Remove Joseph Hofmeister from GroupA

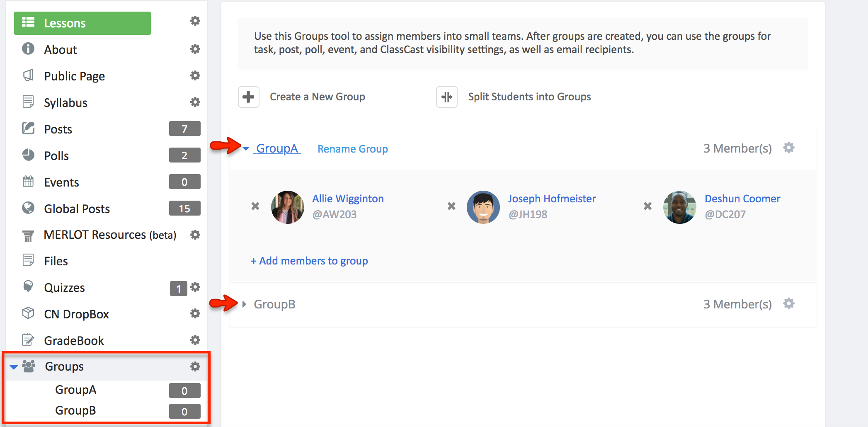click(451, 206)
